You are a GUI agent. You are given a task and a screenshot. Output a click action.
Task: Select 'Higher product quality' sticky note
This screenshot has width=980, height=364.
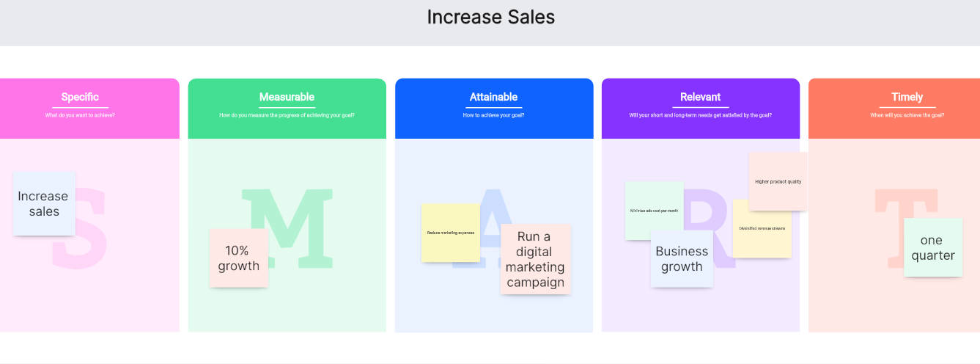778,181
